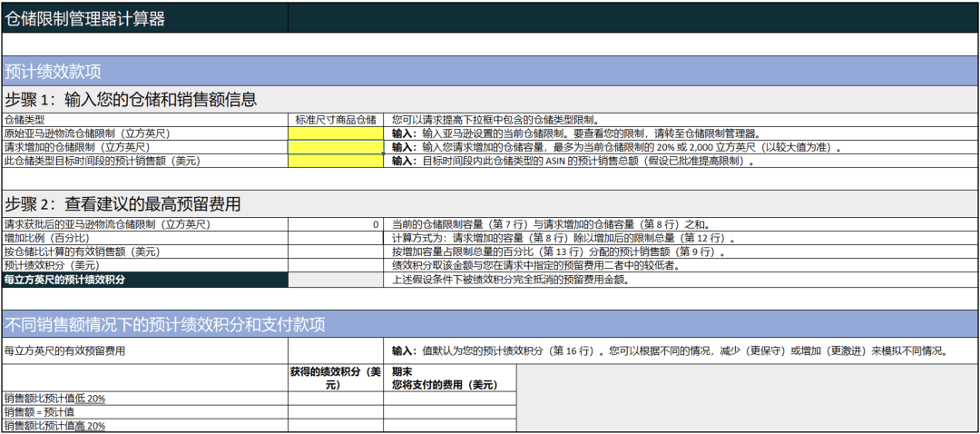The image size is (980, 434).
Task: Select the cell showing value 0
Action: (x=336, y=224)
